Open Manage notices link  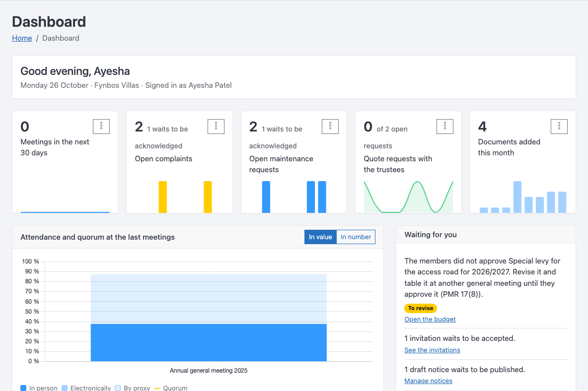[x=428, y=381]
